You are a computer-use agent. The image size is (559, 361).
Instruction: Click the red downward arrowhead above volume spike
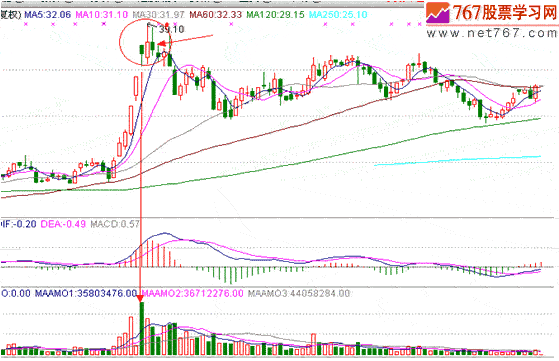coord(141,297)
